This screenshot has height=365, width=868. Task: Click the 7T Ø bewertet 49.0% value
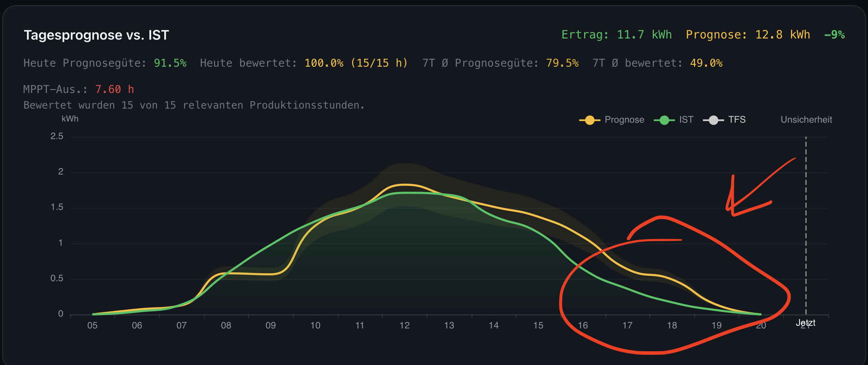coord(706,63)
